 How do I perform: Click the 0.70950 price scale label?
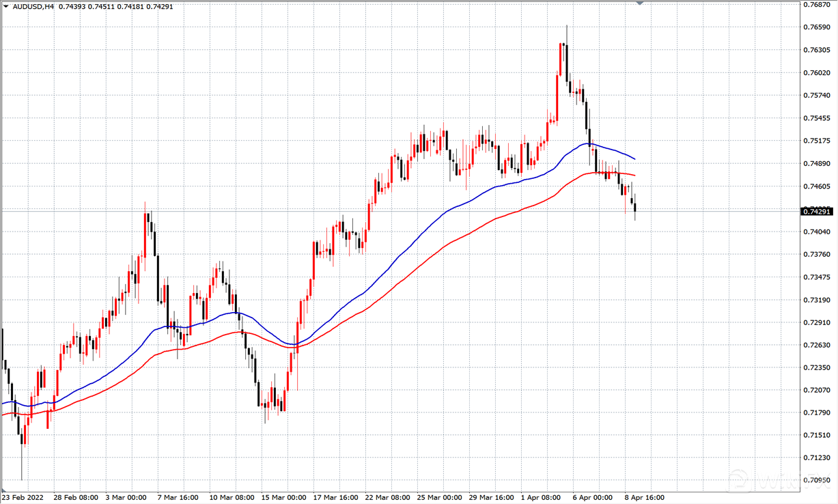816,480
